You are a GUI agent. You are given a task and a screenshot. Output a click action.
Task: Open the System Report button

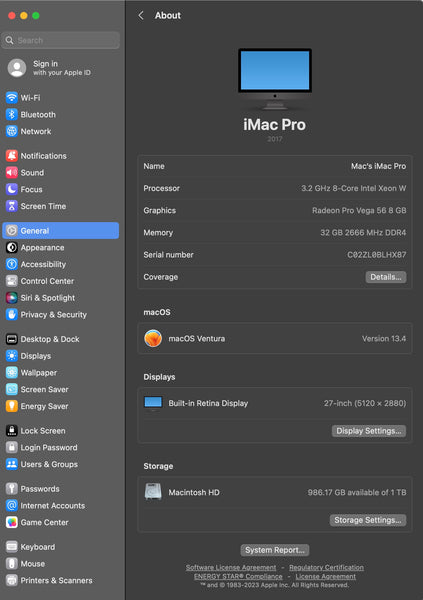coord(275,550)
